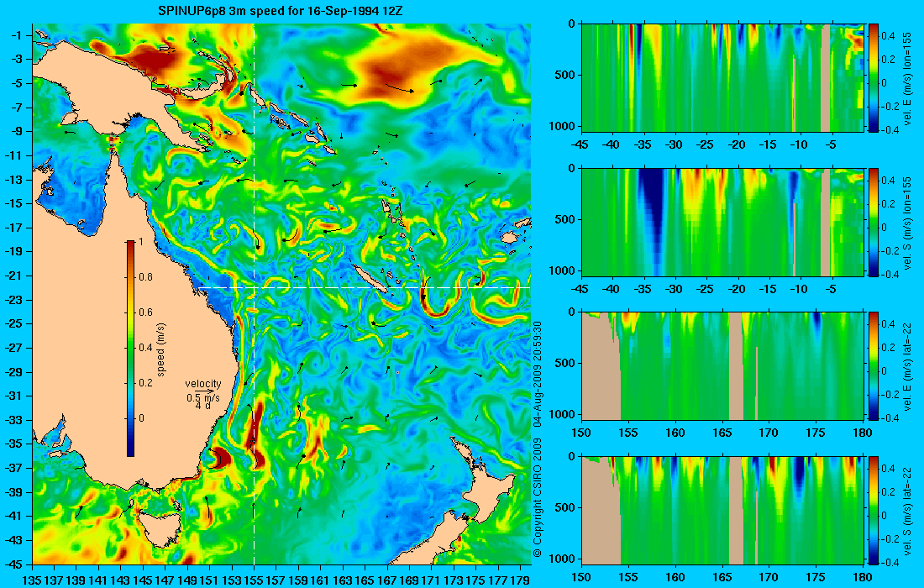Click the colorbar labeled vel. S (m/s) lat=-22
The image size is (924, 588).
tap(874, 510)
